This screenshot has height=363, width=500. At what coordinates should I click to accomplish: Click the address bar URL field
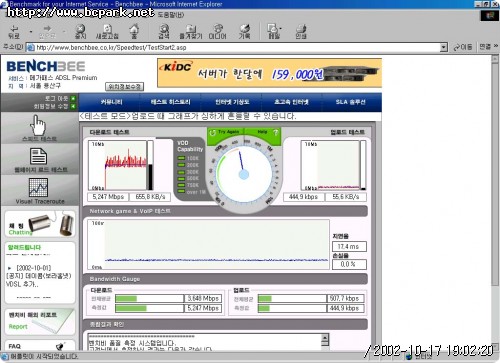tap(237, 47)
